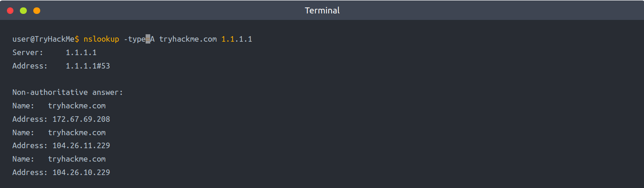Click the Address: label before 1.1.1.1#53
The image size is (644, 188).
click(x=30, y=66)
